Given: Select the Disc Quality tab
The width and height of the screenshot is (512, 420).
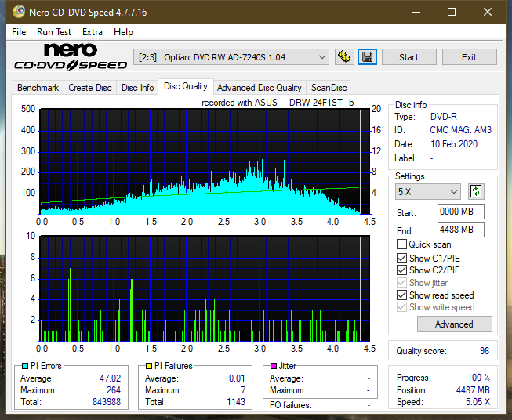Looking at the screenshot, I should [x=186, y=86].
